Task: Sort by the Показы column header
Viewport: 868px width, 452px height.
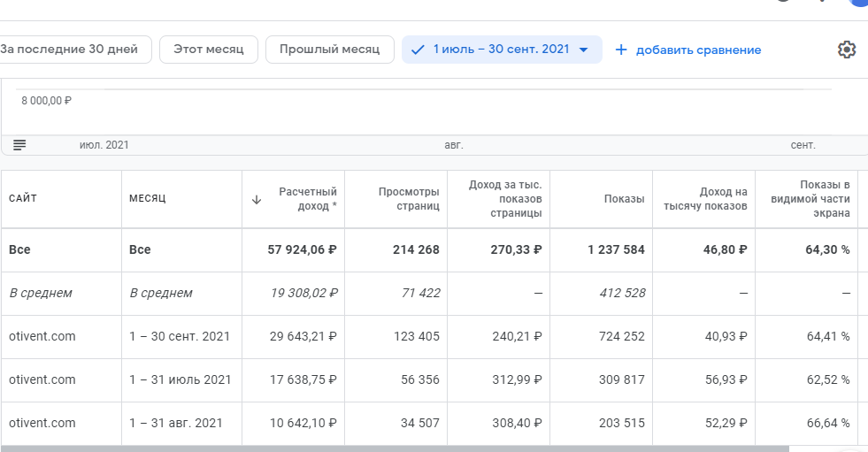Action: coord(624,199)
